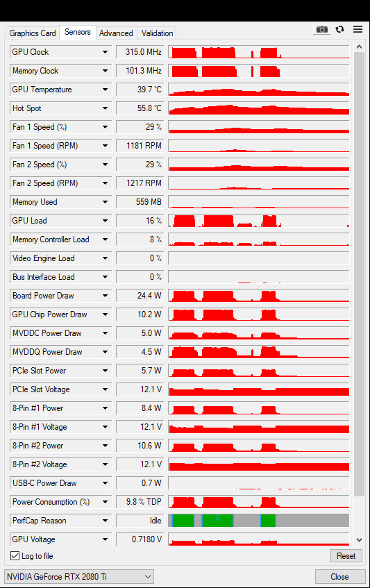Screen dimensions: 370x588
Task: Expand the Fan 2 Speed (RPM) dropdown
Action: [x=105, y=183]
